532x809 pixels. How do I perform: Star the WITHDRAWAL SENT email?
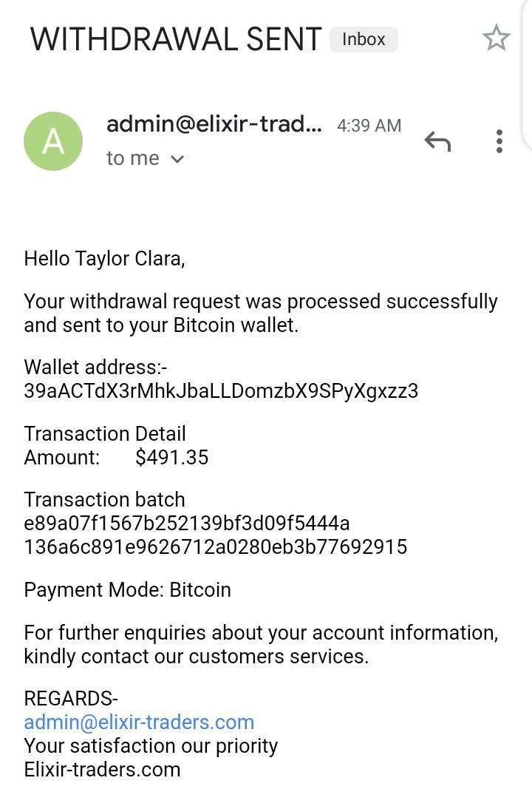click(496, 38)
